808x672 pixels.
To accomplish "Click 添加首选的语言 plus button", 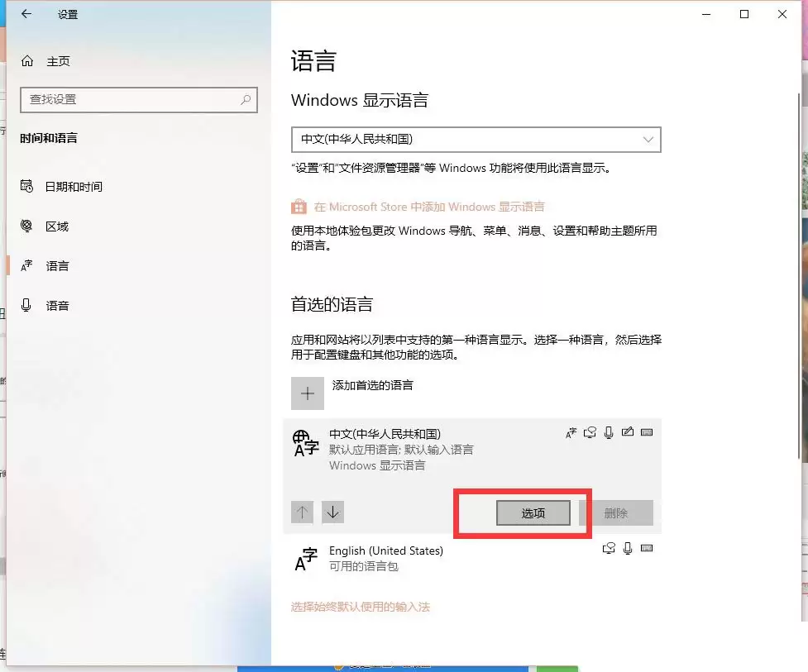I will pyautogui.click(x=307, y=393).
